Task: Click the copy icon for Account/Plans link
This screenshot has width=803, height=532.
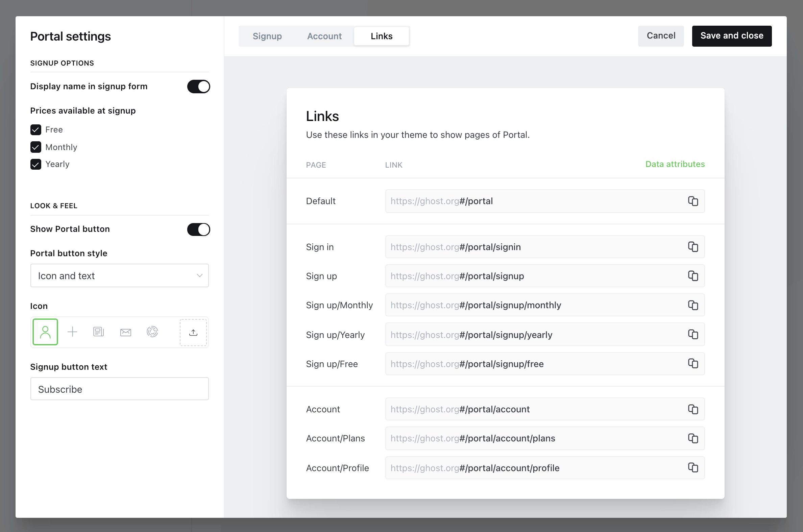Action: click(x=692, y=438)
